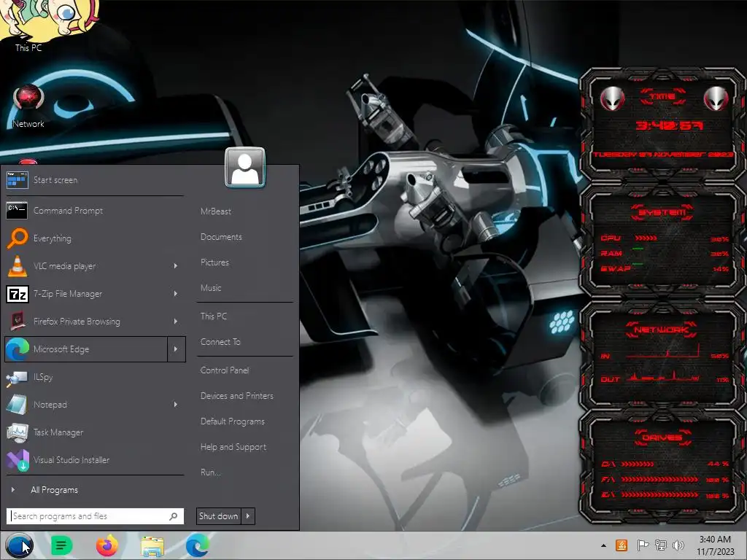This screenshot has width=747, height=560.
Task: Open This PC desktop icon
Action: click(28, 26)
